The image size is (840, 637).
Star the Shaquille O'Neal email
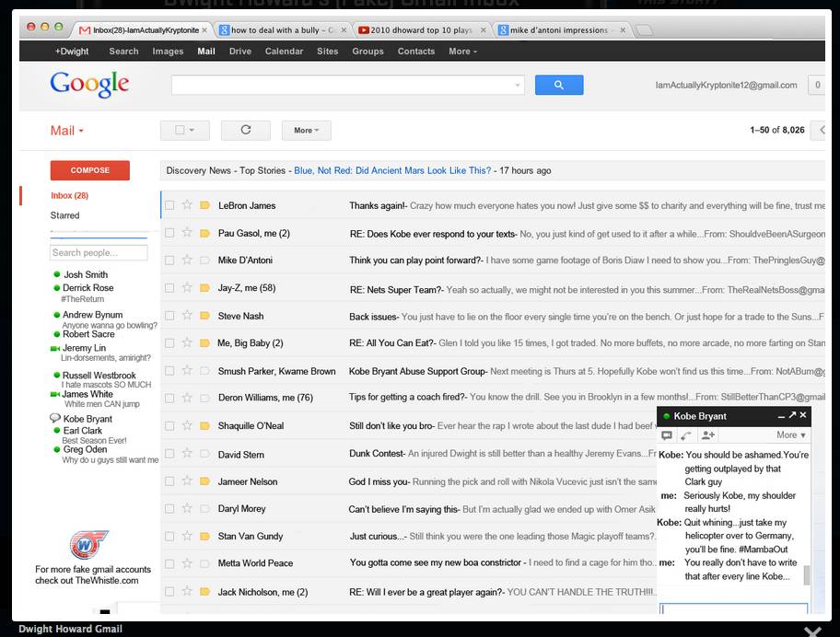click(187, 425)
